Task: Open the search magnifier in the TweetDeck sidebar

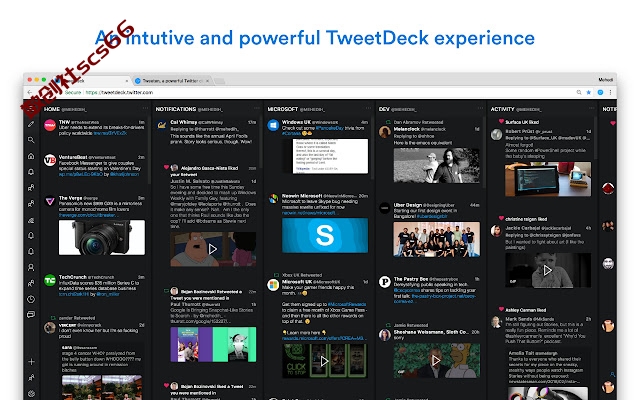Action: pos(31,140)
